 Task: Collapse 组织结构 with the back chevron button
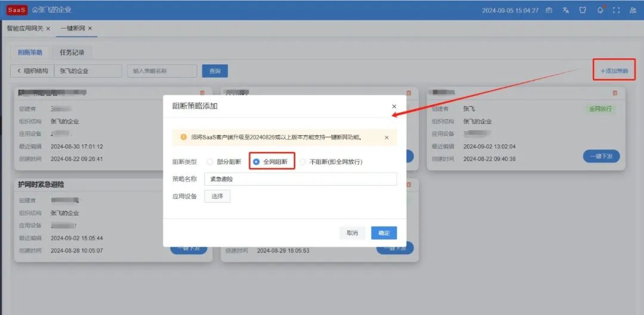(x=32, y=70)
